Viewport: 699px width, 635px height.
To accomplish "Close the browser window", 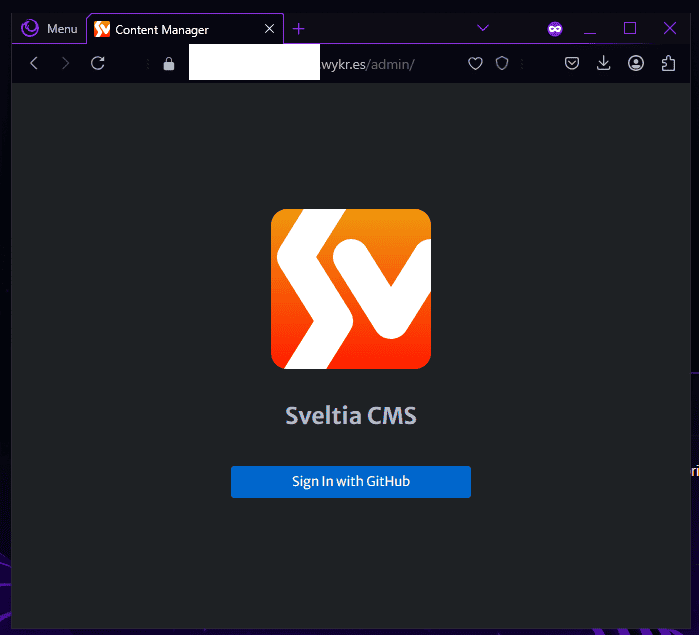I will coord(670,29).
